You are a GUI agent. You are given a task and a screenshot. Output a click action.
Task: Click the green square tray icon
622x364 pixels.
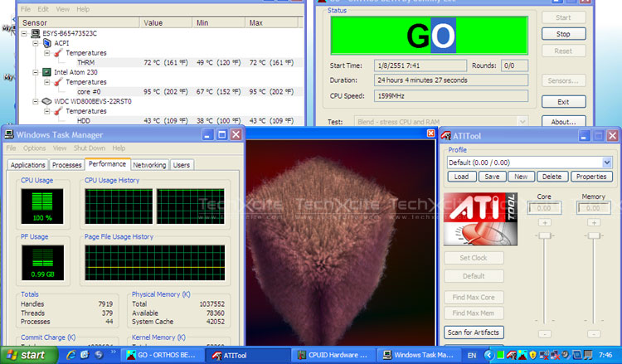coord(501,355)
